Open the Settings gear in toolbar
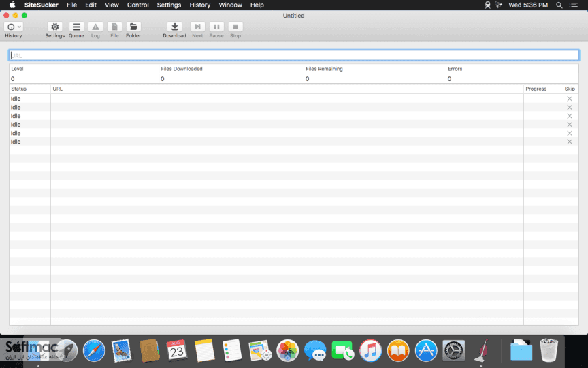This screenshot has width=588, height=368. [x=54, y=27]
